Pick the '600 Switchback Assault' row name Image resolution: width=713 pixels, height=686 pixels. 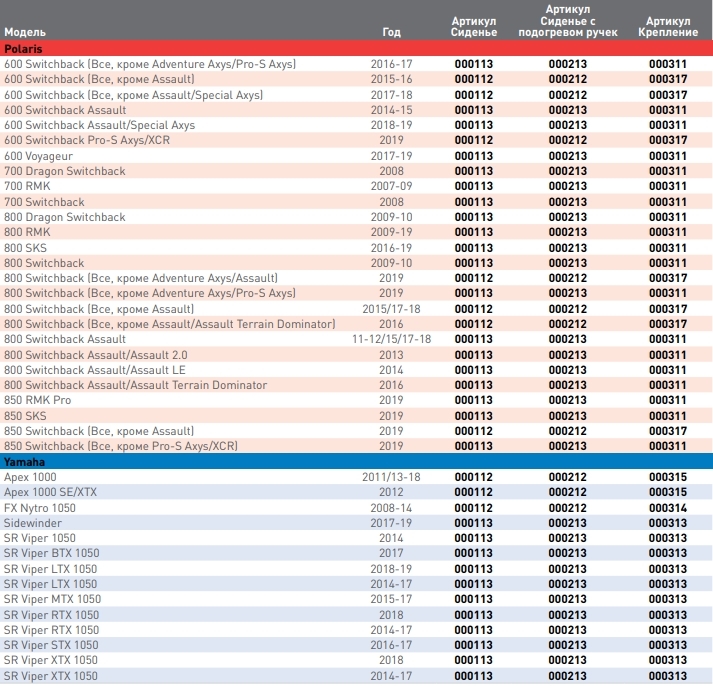(65, 110)
